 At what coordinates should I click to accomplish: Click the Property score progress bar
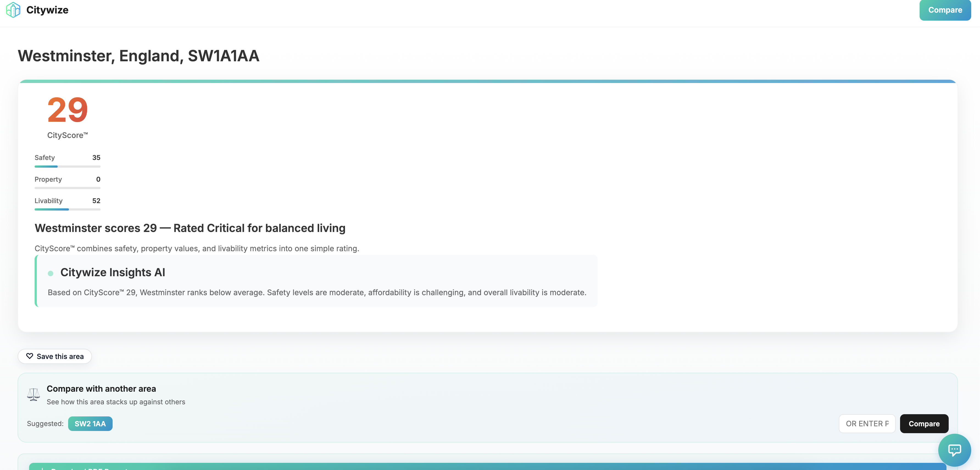click(67, 188)
